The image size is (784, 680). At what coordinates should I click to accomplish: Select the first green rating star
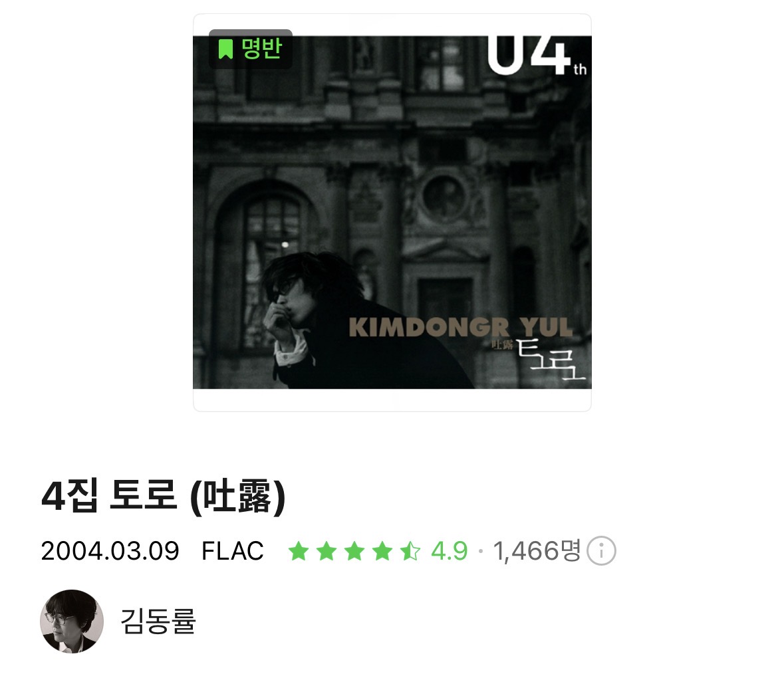[x=299, y=551]
